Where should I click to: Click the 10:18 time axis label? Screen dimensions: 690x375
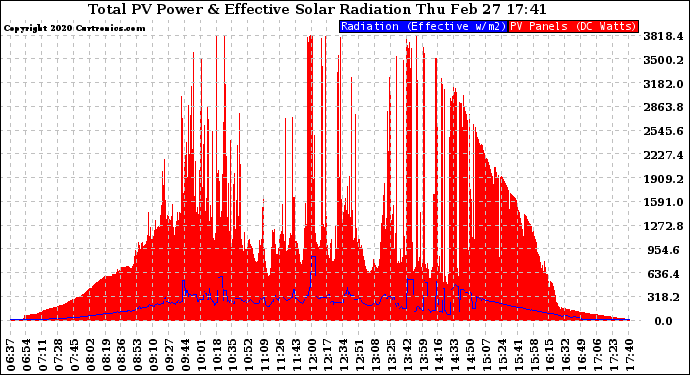coord(217,355)
